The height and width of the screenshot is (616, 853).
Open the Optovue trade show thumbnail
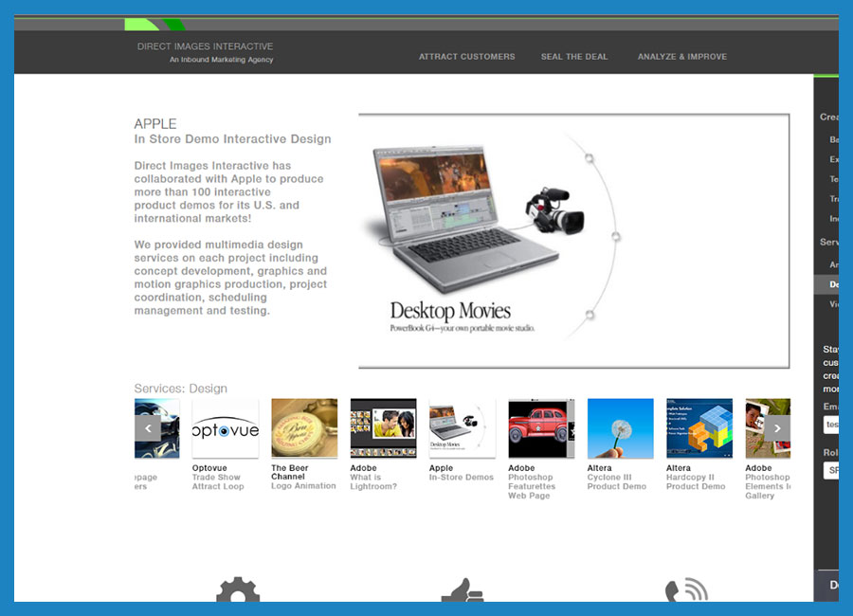pyautogui.click(x=226, y=428)
